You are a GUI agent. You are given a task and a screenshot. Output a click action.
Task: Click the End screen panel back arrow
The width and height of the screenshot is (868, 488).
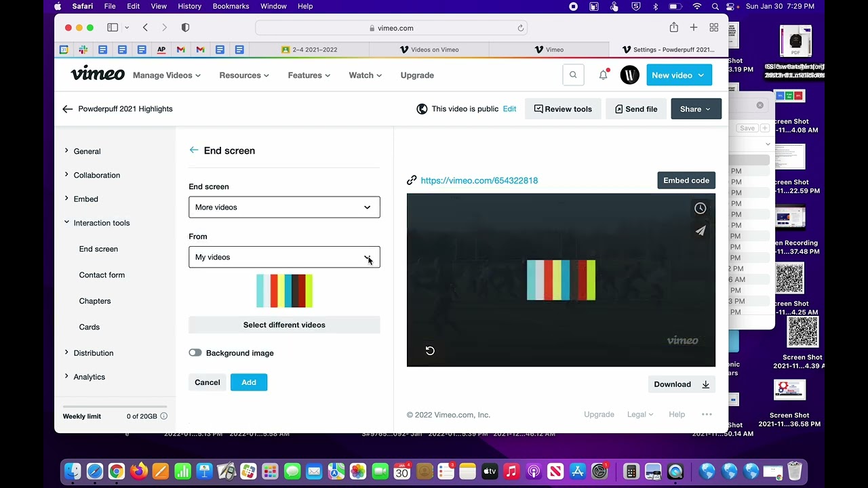[x=194, y=150]
